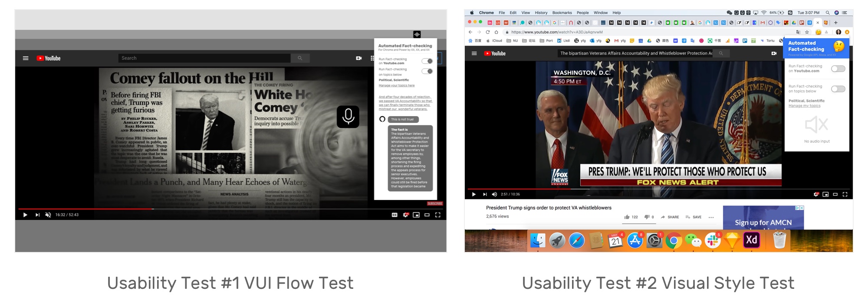Open the hamburger menu in the left YouTube window
The width and height of the screenshot is (868, 301).
tap(26, 58)
